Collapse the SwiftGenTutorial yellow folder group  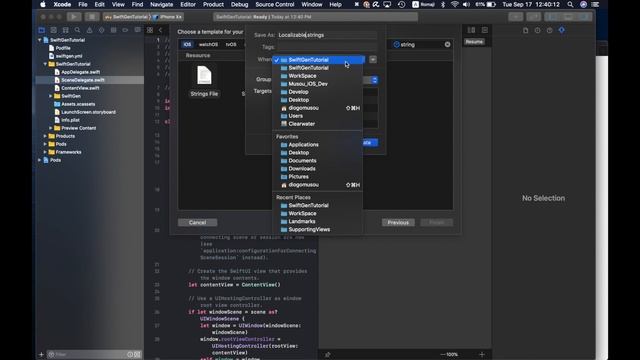pos(45,64)
